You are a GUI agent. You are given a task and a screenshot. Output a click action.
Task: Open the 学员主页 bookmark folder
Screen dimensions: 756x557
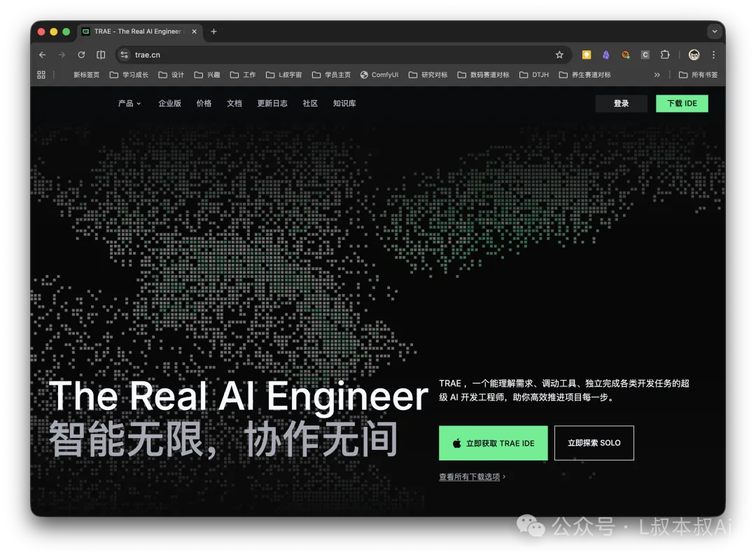click(332, 75)
